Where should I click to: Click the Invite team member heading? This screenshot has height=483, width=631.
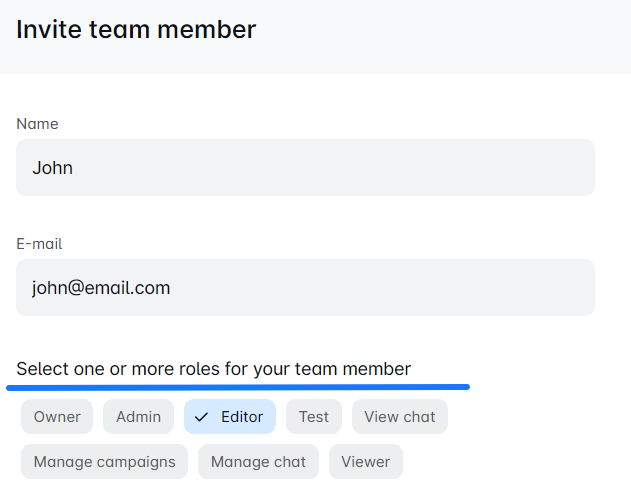coord(136,29)
